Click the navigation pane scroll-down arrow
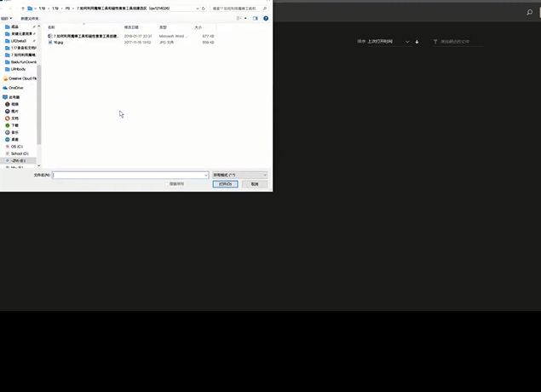Image resolution: width=541 pixels, height=392 pixels. coord(38,166)
